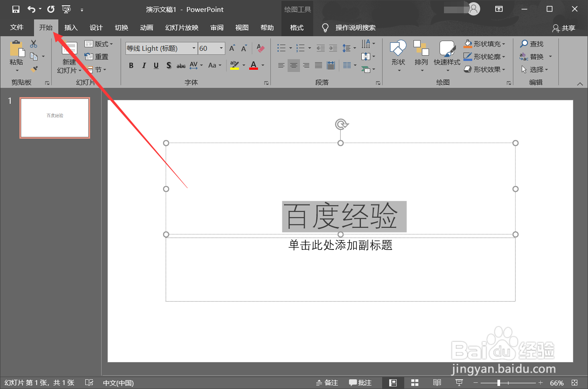Toggle Underline formatting
The height and width of the screenshot is (389, 588).
click(x=156, y=65)
